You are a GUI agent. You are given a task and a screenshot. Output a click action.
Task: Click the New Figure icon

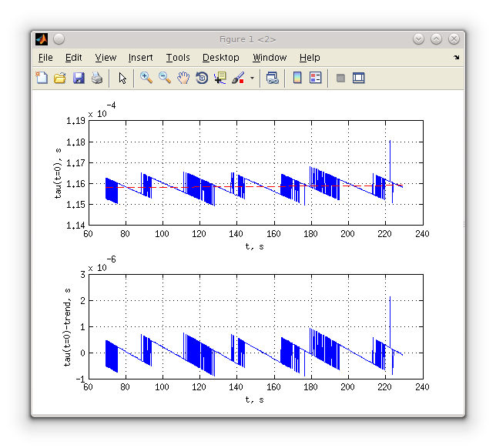click(42, 78)
